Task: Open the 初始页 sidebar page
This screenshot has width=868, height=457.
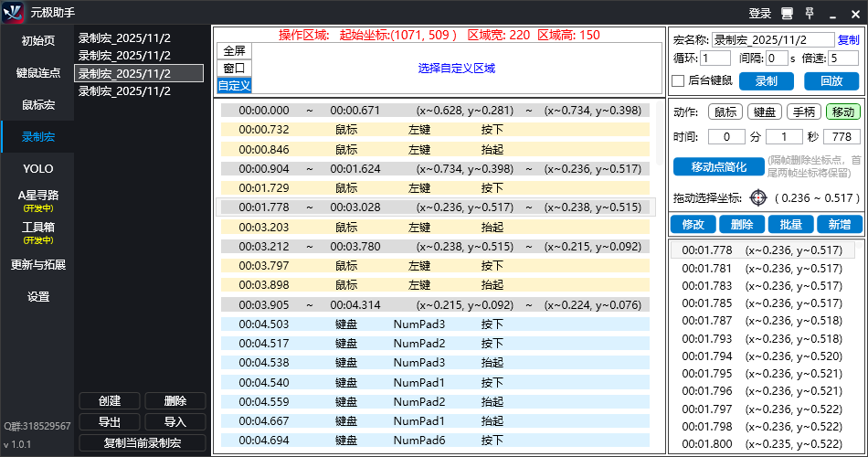Action: 37,40
